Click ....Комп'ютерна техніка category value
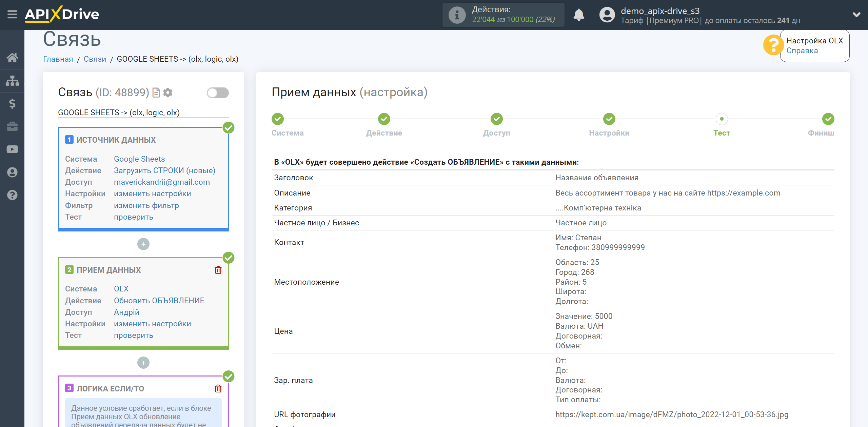 coord(598,208)
